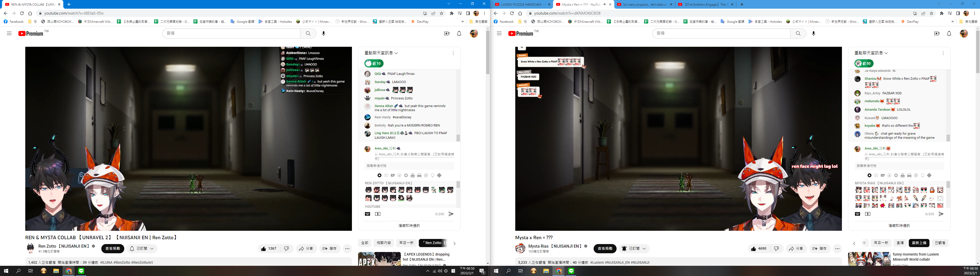The width and height of the screenshot is (980, 276).
Task: Select the '已觀看' filter chip
Action: [x=940, y=243]
